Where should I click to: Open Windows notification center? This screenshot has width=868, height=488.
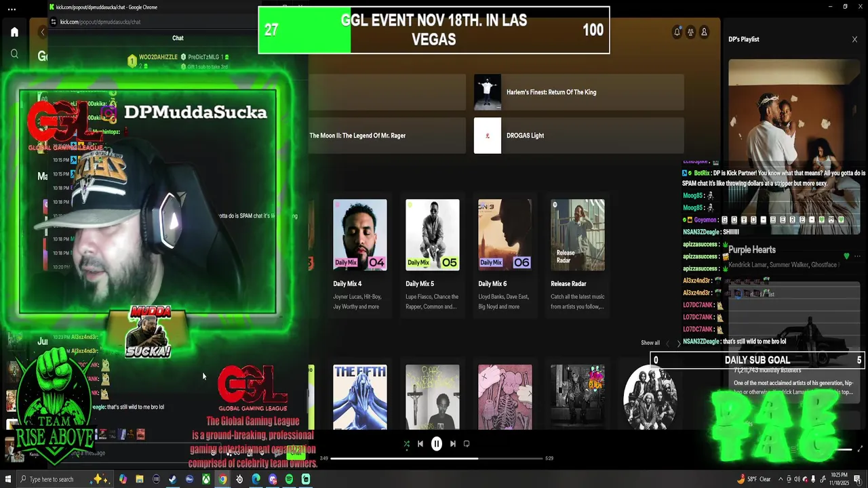(x=858, y=479)
